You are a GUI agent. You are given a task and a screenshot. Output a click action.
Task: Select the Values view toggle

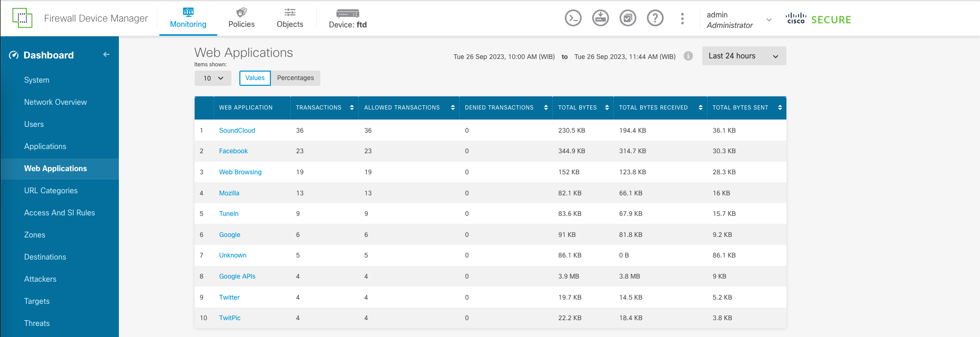(x=255, y=78)
